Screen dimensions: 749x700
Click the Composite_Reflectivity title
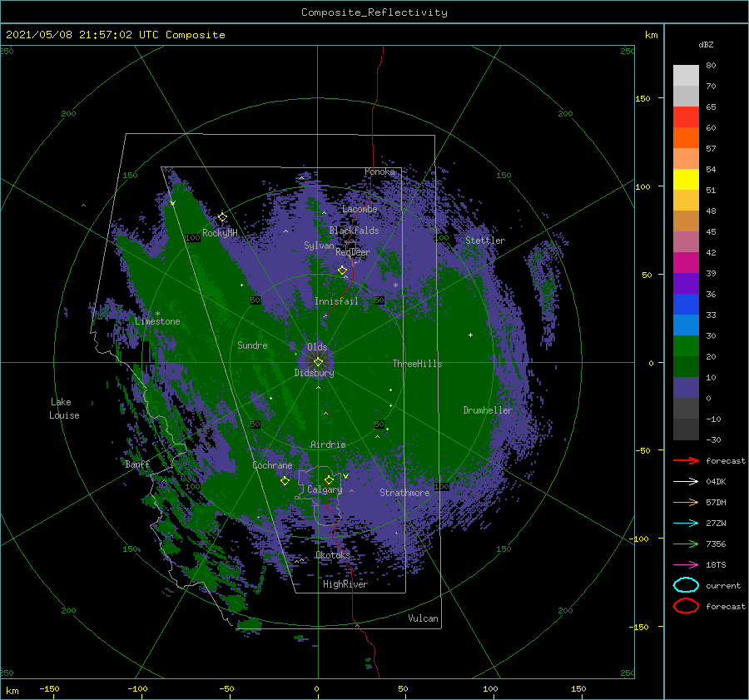(x=374, y=12)
